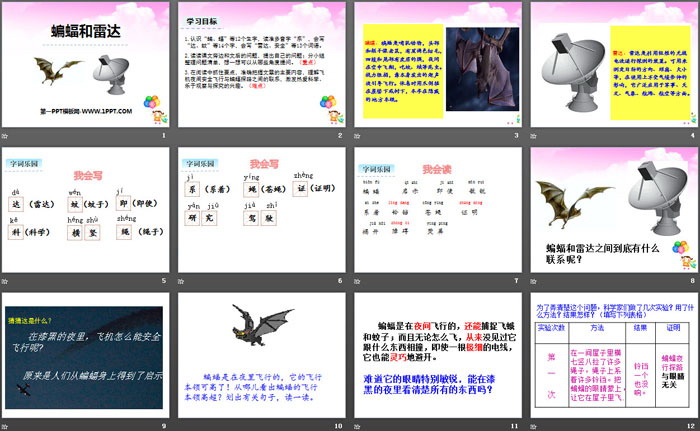Viewport: 700px width, 431px height.
Task: Click animation star icon under slide 11
Action: coord(357,427)
